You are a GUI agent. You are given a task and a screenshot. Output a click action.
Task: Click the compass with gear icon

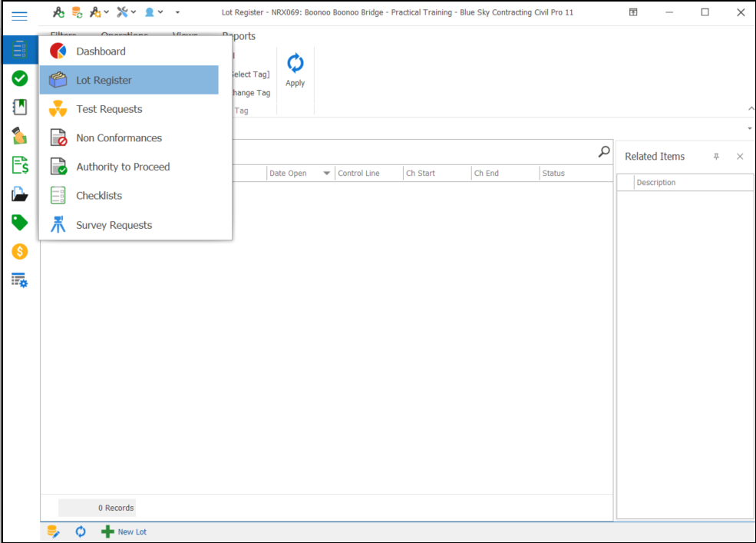(95, 12)
